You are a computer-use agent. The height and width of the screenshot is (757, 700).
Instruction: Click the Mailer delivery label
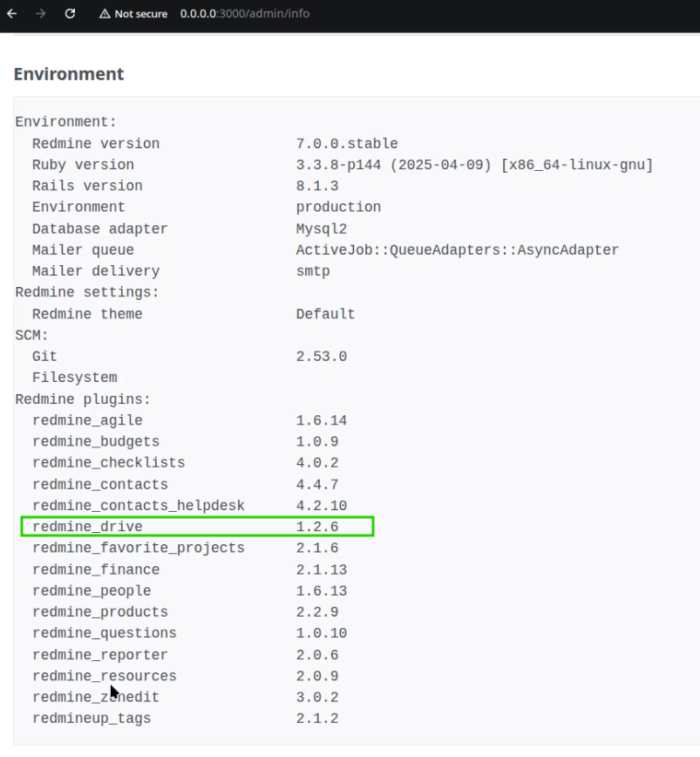click(96, 271)
